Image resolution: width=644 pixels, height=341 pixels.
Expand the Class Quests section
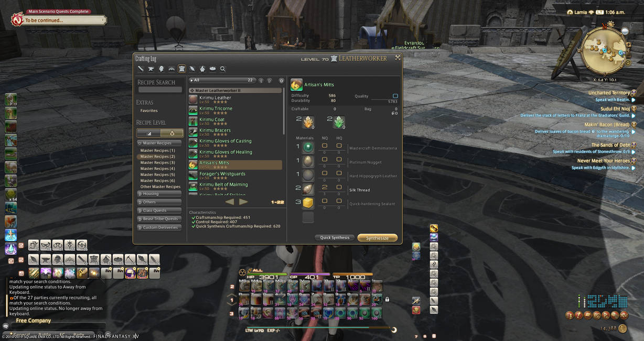[159, 211]
